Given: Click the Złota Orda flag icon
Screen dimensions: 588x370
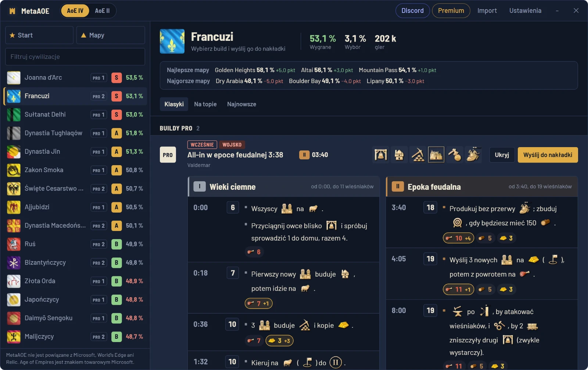Looking at the screenshot, I should click(14, 281).
